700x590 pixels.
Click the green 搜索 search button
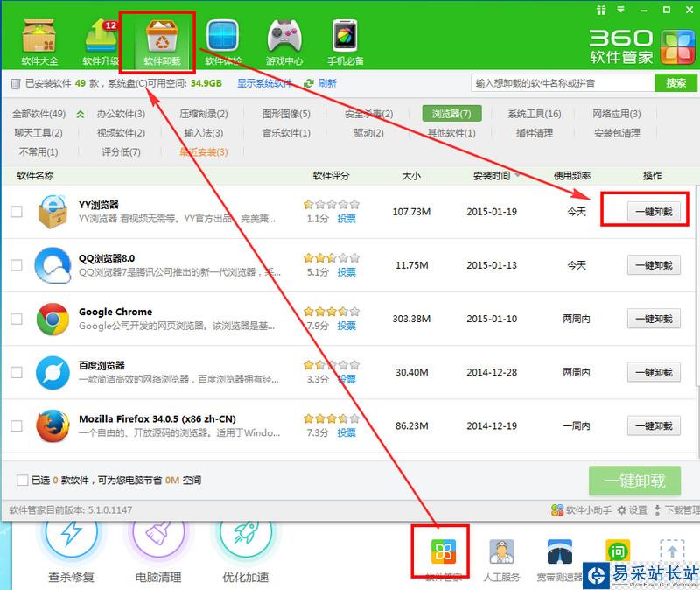[675, 83]
